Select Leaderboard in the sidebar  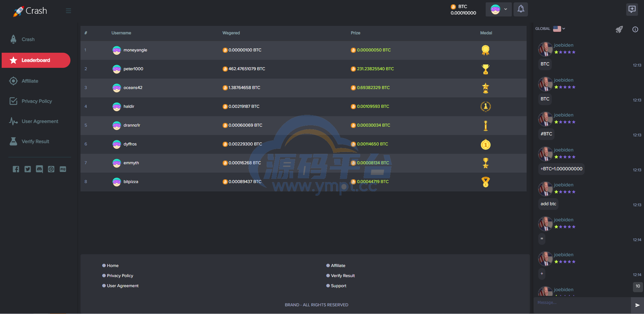click(36, 60)
